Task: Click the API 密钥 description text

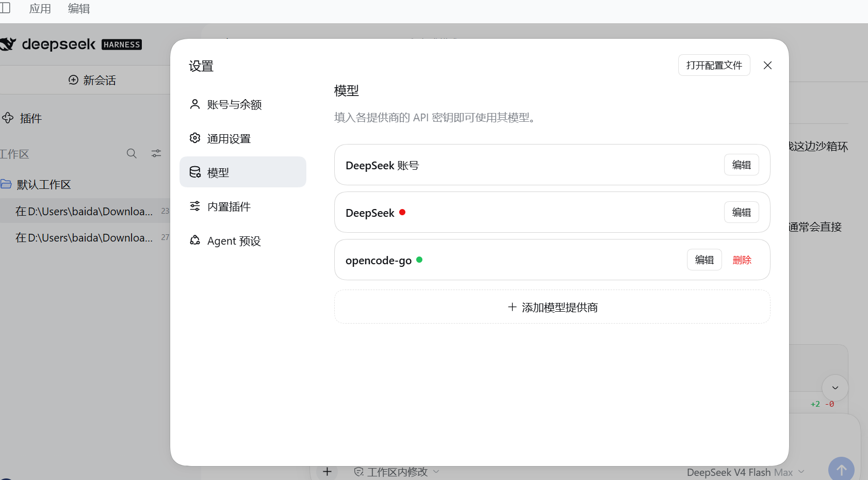Action: [436, 118]
